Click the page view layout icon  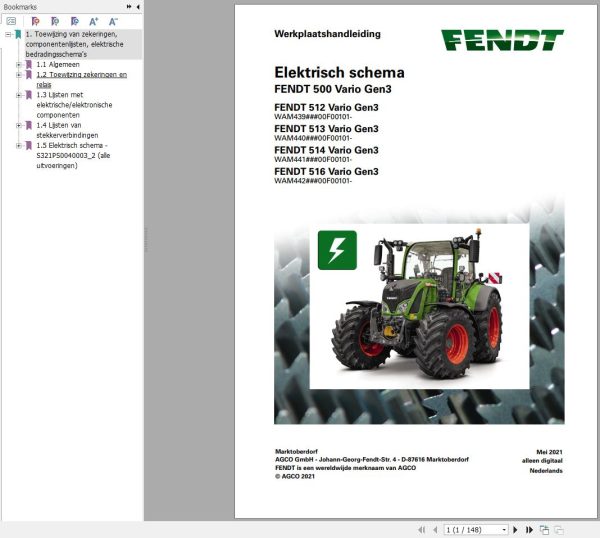[x=544, y=530]
